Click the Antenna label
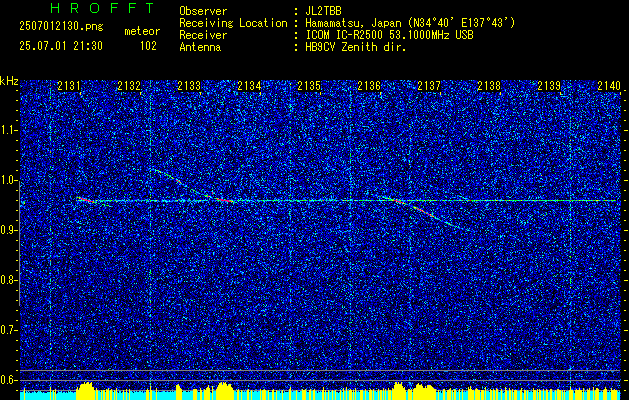This screenshot has width=629, height=400. [200, 47]
